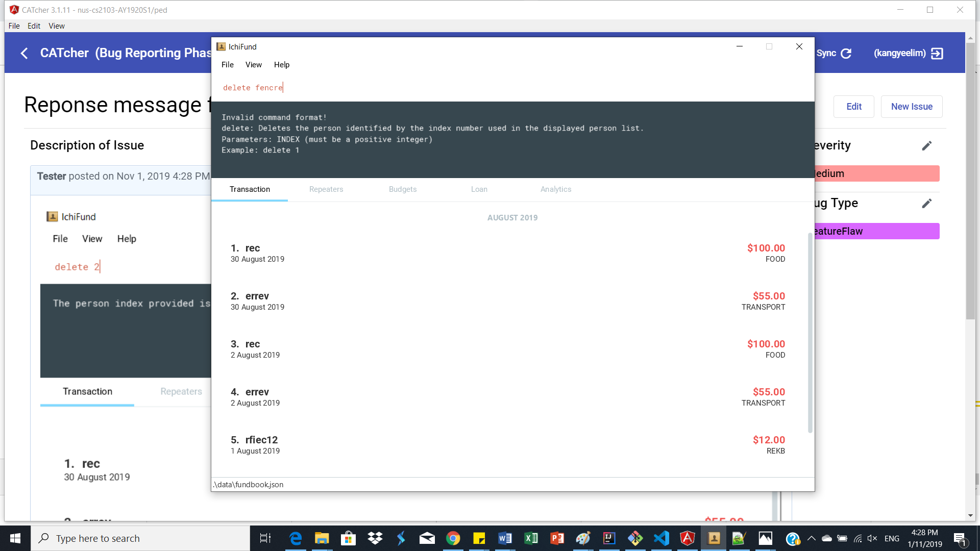Click the IchiFund transaction list scrollbar
980x551 pixels.
tap(810, 333)
